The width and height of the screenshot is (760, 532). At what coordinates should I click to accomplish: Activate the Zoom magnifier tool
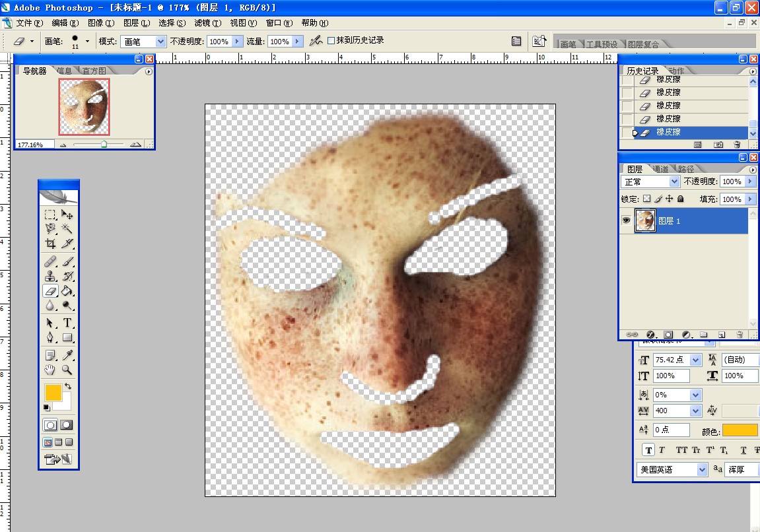tap(67, 370)
